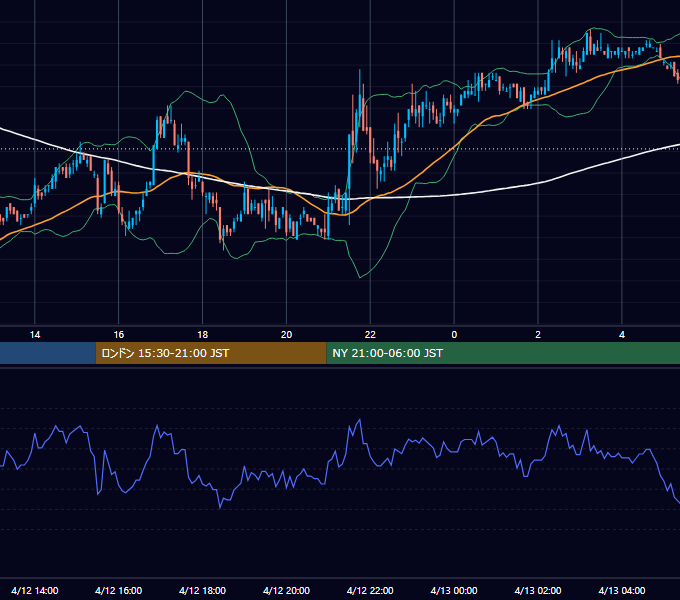Click the '4/12 16:00' date label
Image resolution: width=680 pixels, height=600 pixels.
pyautogui.click(x=118, y=590)
